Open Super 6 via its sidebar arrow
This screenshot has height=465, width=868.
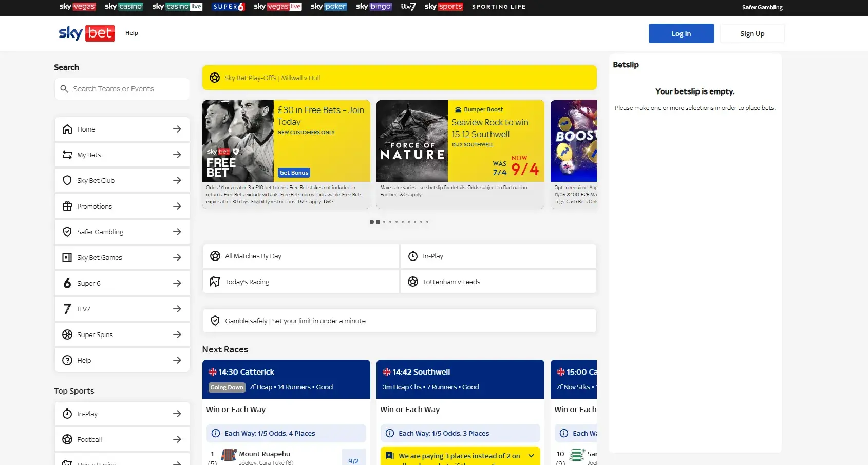pos(177,283)
